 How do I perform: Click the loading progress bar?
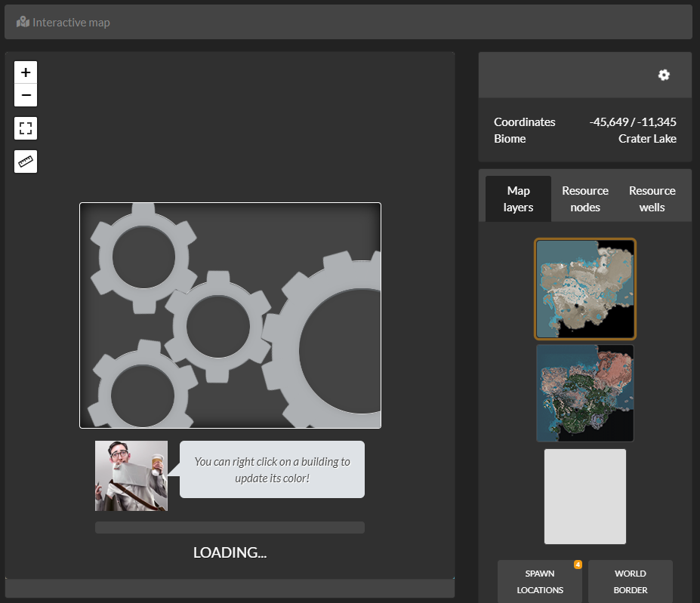pyautogui.click(x=229, y=527)
